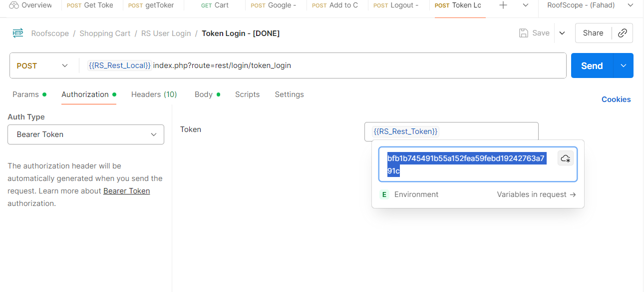Expand the Send button options arrow
Screen dimensions: 644x292
pyautogui.click(x=624, y=66)
